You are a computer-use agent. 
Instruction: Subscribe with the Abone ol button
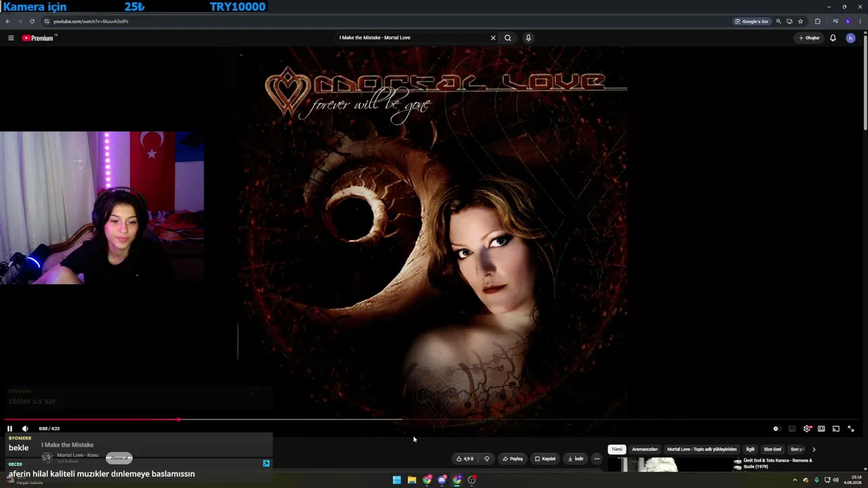[119, 458]
